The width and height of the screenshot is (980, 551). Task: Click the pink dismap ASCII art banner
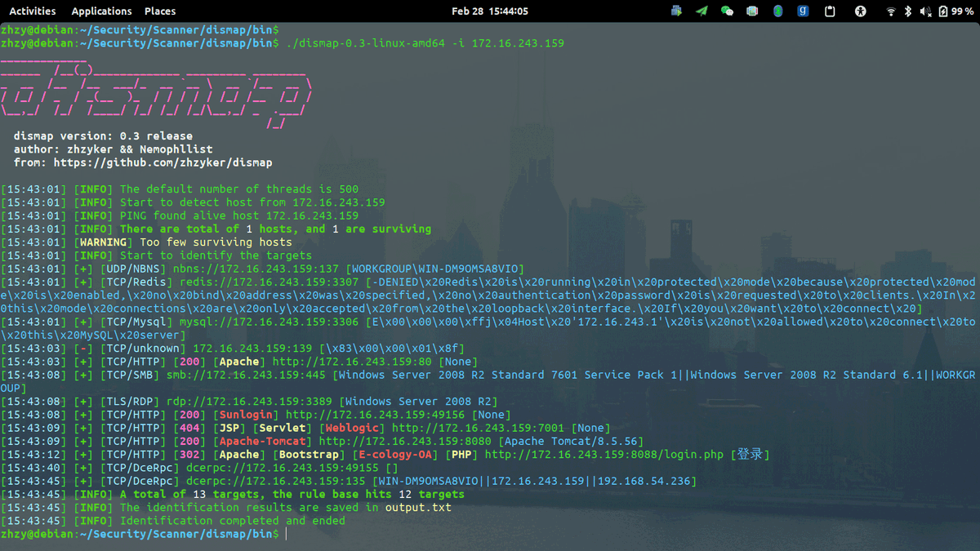click(x=157, y=92)
